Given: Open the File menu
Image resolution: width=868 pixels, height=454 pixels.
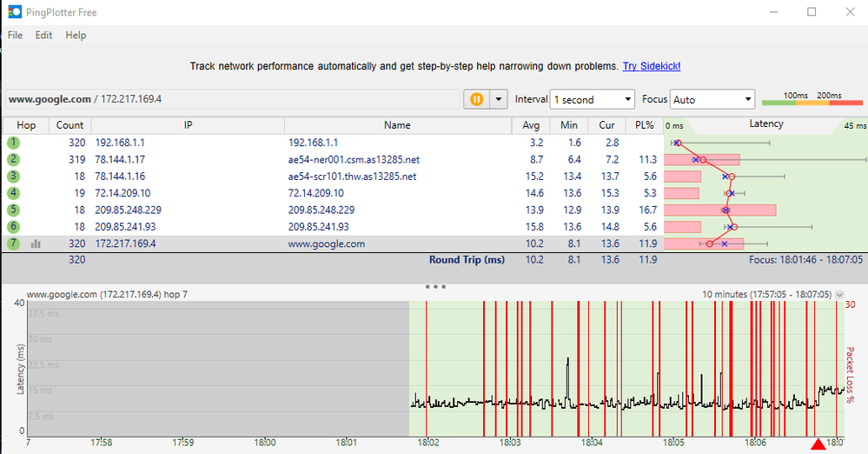Looking at the screenshot, I should (15, 35).
